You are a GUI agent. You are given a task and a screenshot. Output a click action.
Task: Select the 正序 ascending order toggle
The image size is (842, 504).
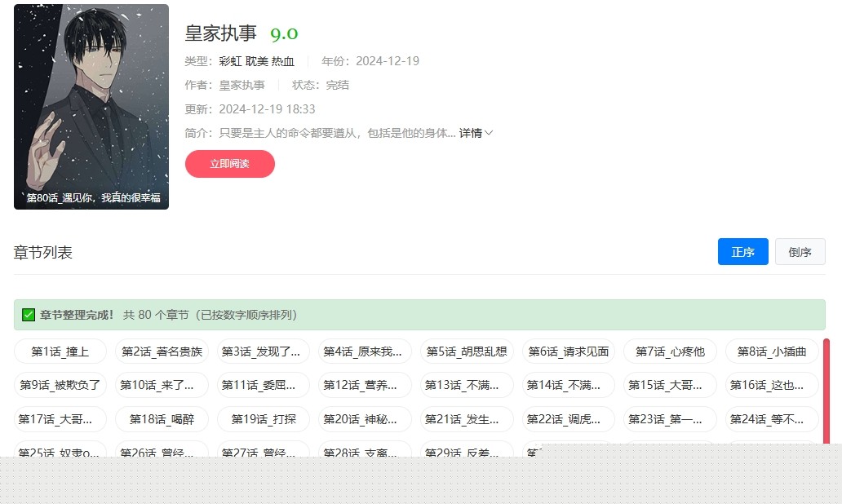pyautogui.click(x=742, y=252)
